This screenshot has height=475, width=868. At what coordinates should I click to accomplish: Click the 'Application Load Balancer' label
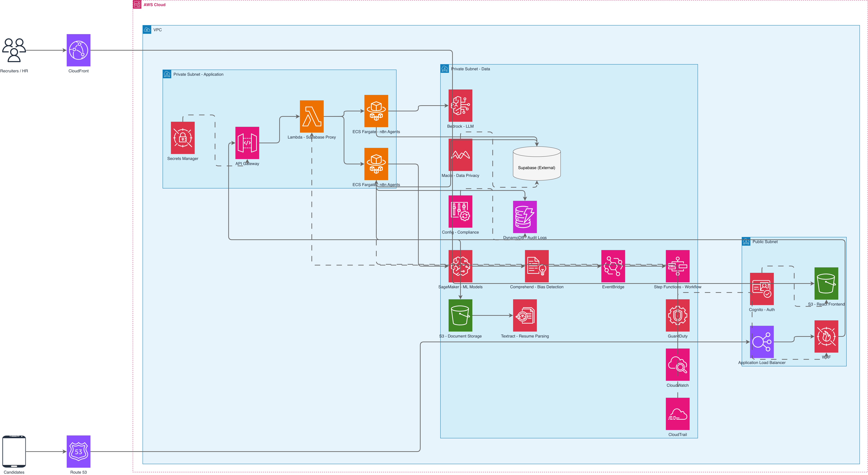pos(762,362)
